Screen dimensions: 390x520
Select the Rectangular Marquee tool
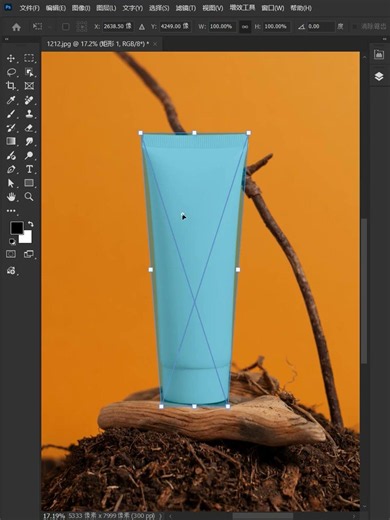(x=29, y=58)
